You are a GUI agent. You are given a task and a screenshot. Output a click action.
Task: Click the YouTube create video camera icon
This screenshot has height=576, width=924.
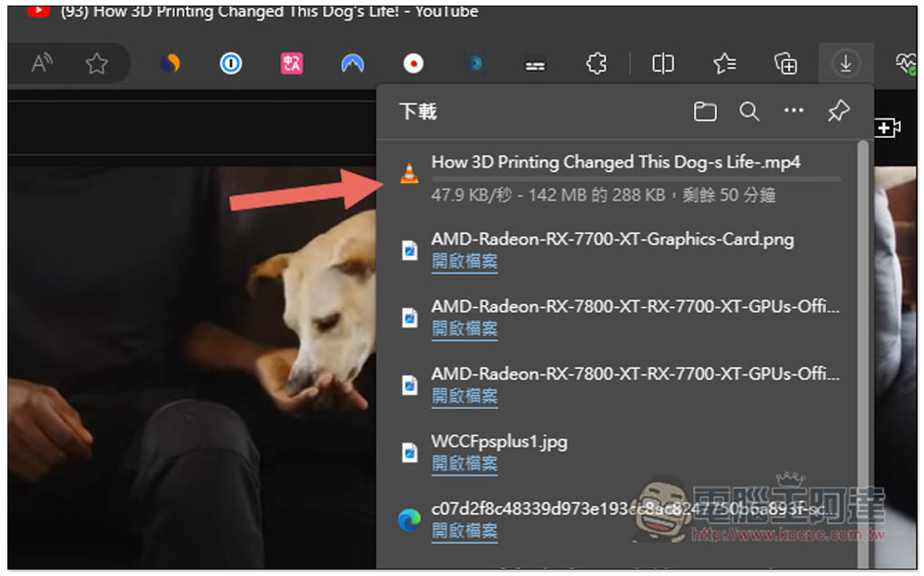click(x=887, y=128)
